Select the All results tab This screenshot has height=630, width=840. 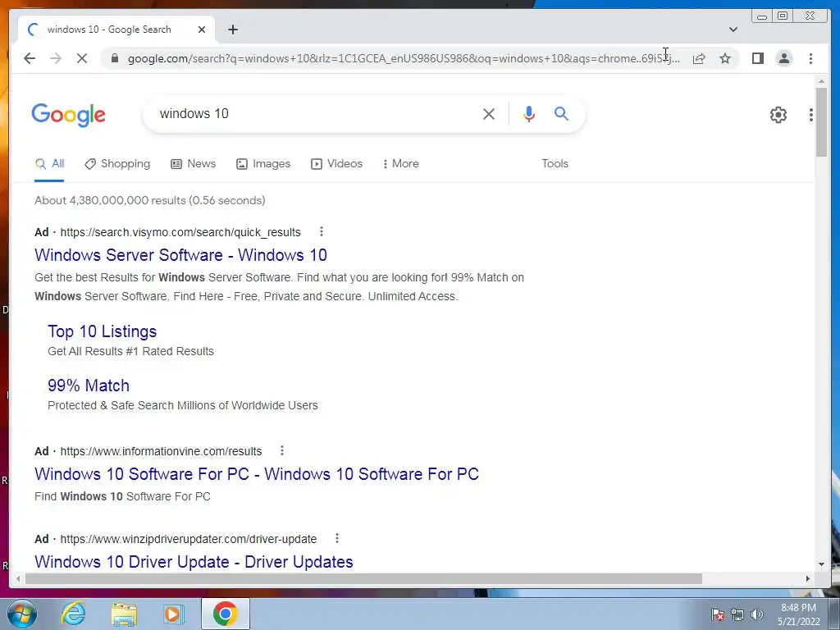pyautogui.click(x=49, y=164)
